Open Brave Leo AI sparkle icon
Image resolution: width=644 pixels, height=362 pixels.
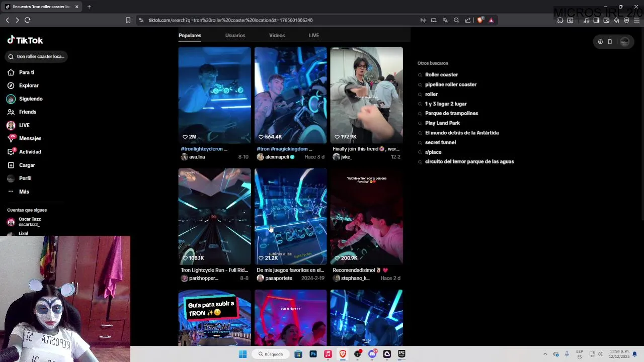click(x=616, y=20)
